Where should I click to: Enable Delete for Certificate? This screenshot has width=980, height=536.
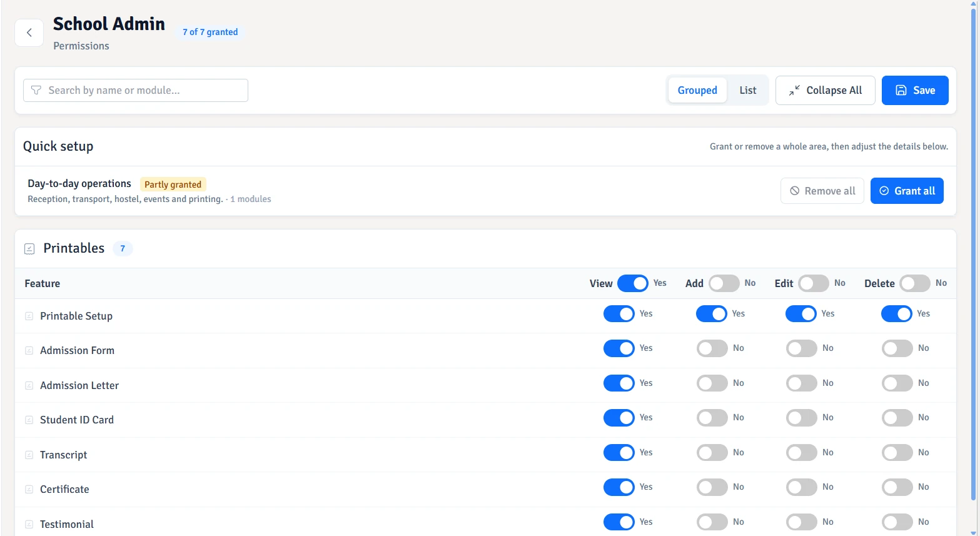pos(897,487)
